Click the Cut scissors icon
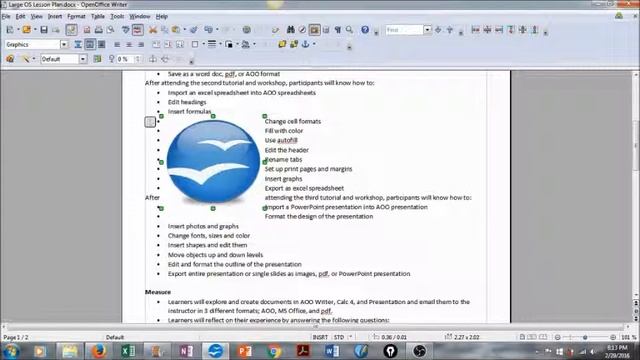Image resolution: width=640 pixels, height=360 pixels. (153, 30)
